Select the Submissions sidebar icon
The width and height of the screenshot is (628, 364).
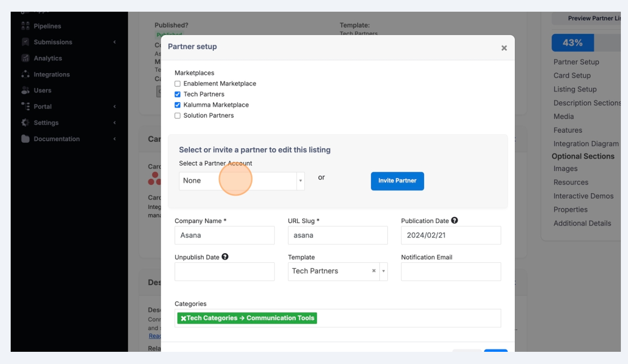(x=25, y=42)
